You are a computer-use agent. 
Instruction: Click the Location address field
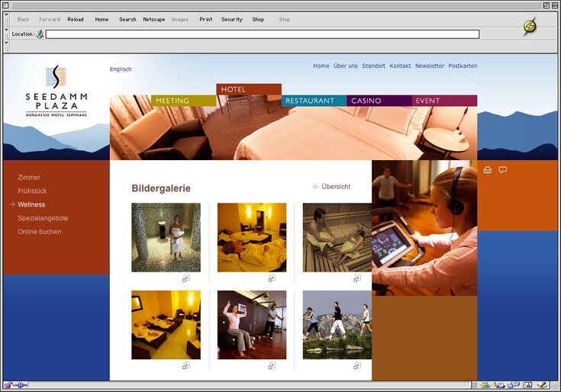click(x=262, y=34)
